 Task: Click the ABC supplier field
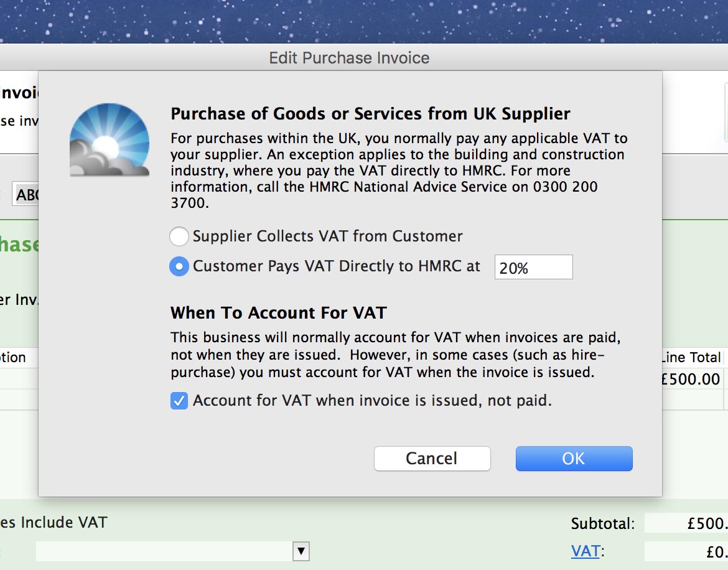(26, 195)
